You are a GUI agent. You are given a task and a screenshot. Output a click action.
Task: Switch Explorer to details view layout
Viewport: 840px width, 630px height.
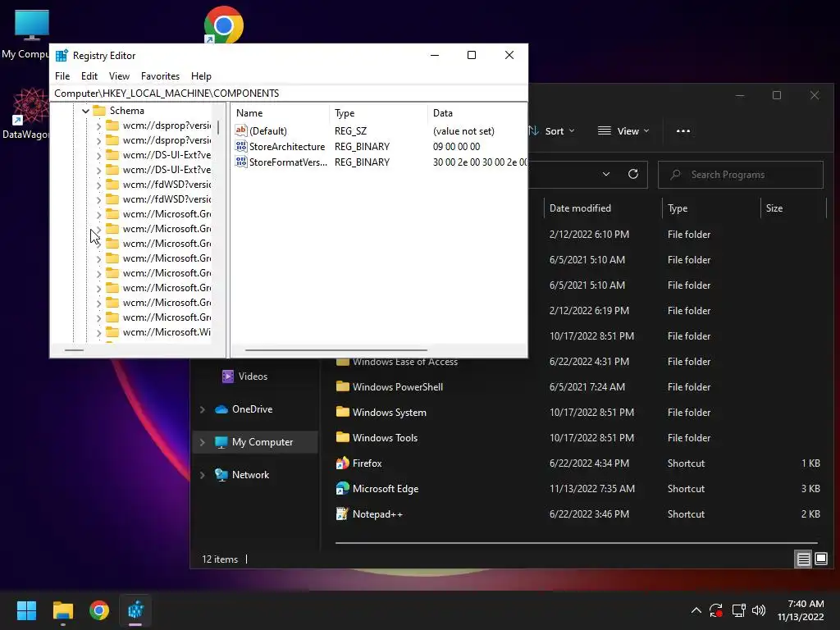click(804, 559)
